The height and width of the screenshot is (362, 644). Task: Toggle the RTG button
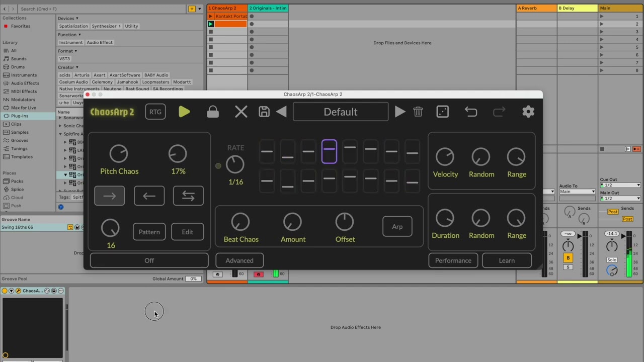coord(155,112)
